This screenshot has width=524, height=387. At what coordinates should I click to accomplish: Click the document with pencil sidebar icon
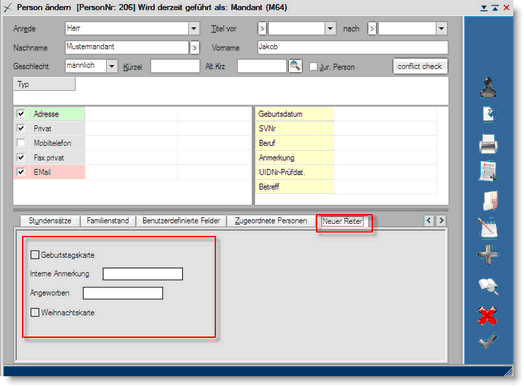[489, 114]
